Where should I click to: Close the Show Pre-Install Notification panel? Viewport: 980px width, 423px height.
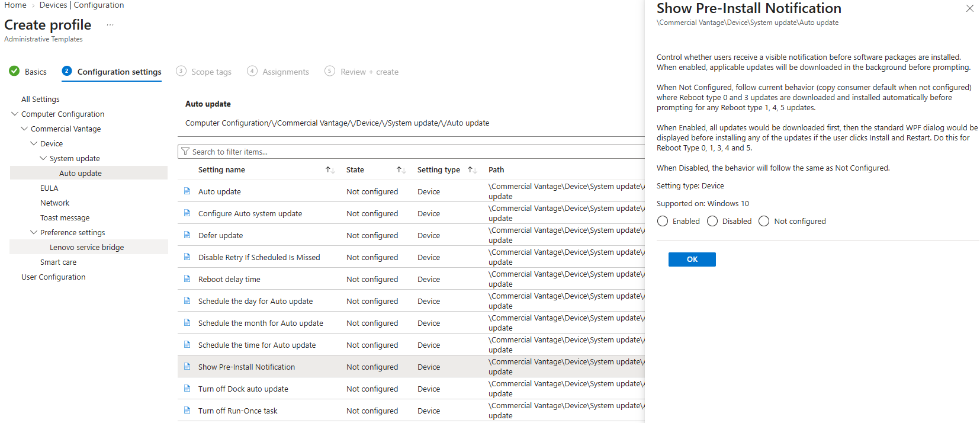tap(970, 8)
